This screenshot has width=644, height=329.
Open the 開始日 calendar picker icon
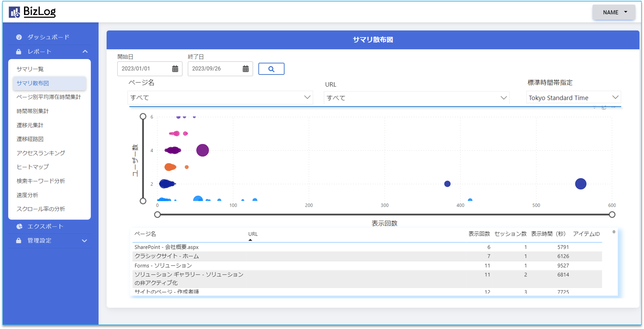click(x=175, y=69)
